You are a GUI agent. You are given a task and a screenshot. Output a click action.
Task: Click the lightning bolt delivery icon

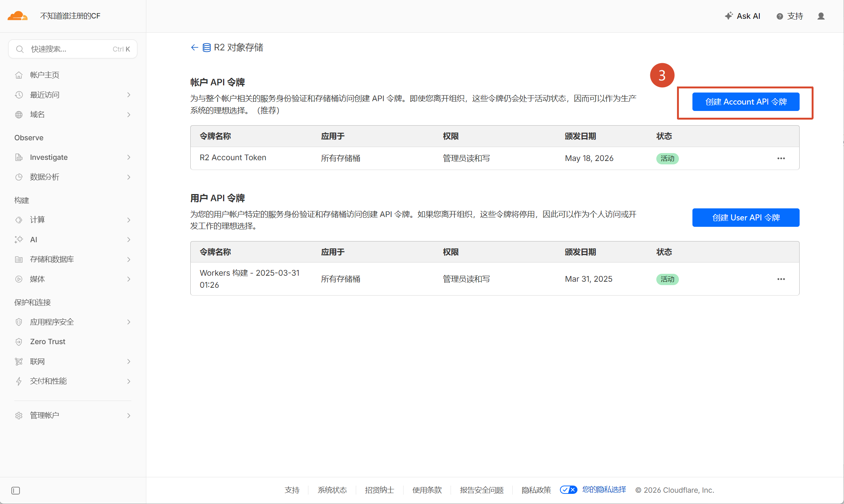[x=19, y=381]
